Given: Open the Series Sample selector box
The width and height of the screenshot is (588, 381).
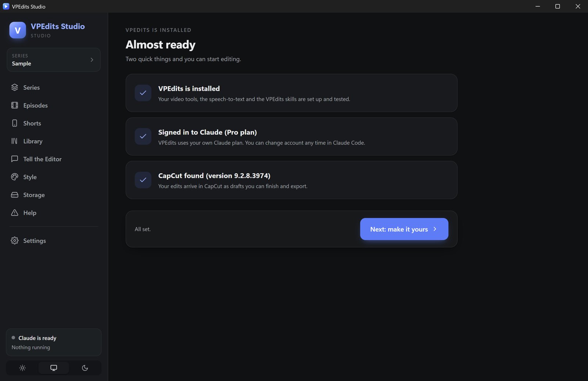Looking at the screenshot, I should [x=54, y=59].
